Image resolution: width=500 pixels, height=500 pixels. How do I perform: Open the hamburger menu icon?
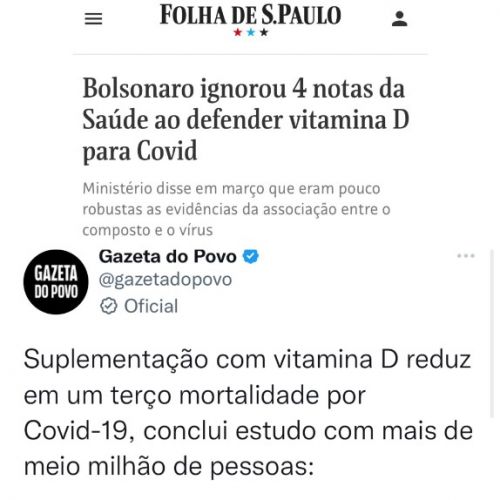(x=93, y=19)
